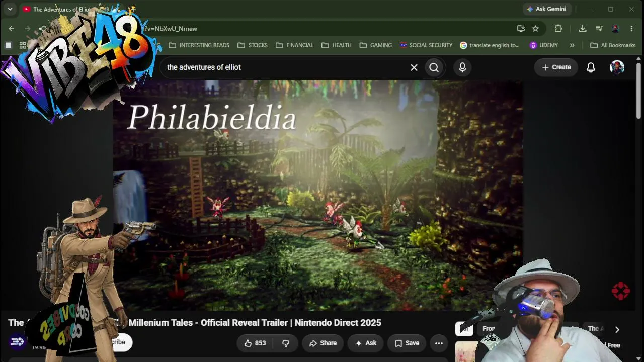Viewport: 644px width, 362px height.
Task: Open the browser Extensions puzzle icon
Action: point(558,29)
